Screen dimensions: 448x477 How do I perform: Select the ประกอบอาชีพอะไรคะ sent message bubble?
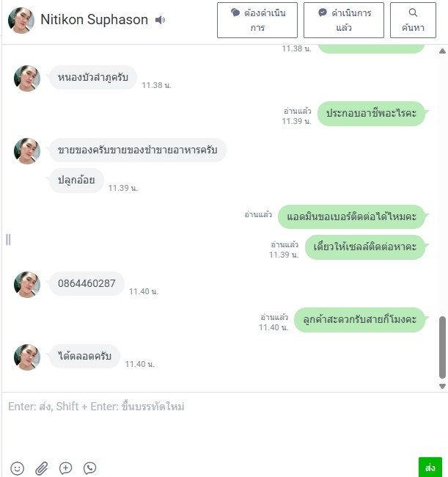pos(371,113)
